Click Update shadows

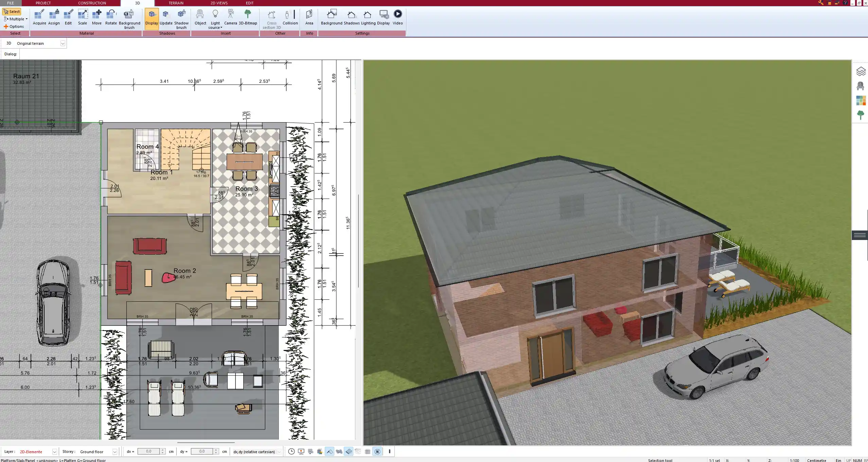166,18
